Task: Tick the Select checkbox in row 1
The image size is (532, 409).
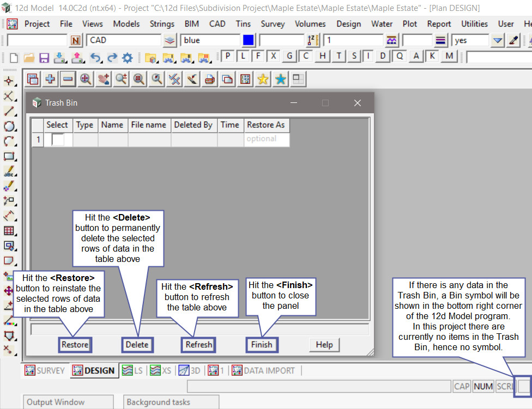Action: (x=58, y=139)
